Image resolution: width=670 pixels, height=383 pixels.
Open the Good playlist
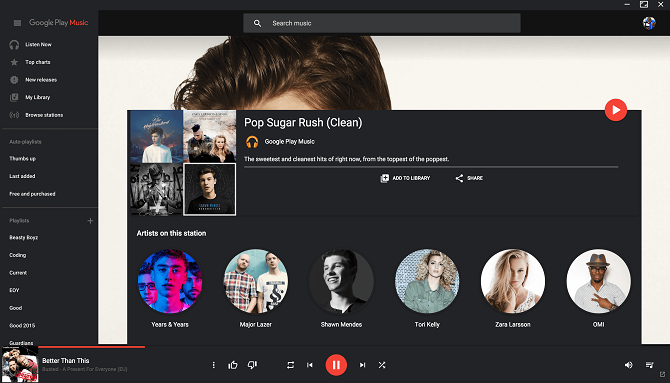point(16,308)
